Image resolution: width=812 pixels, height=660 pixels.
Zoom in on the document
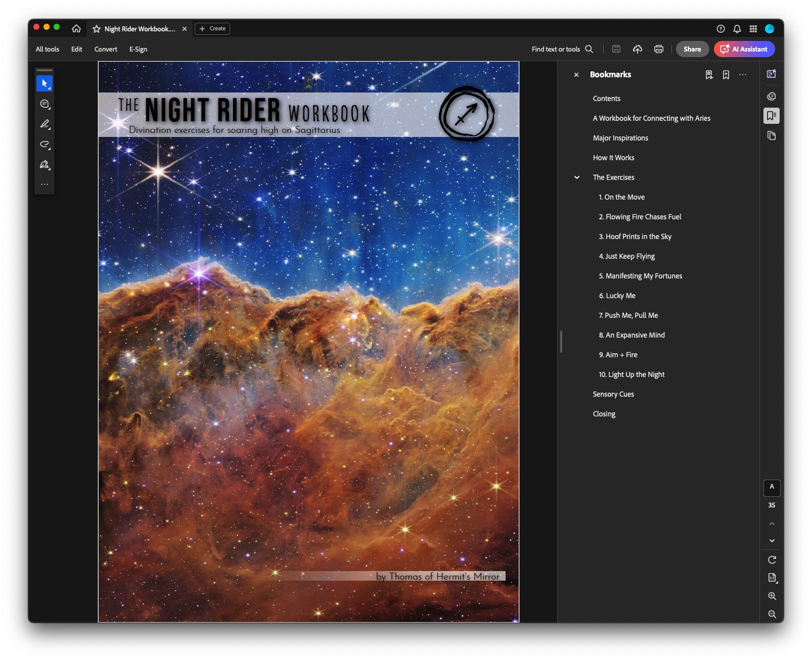click(x=772, y=596)
